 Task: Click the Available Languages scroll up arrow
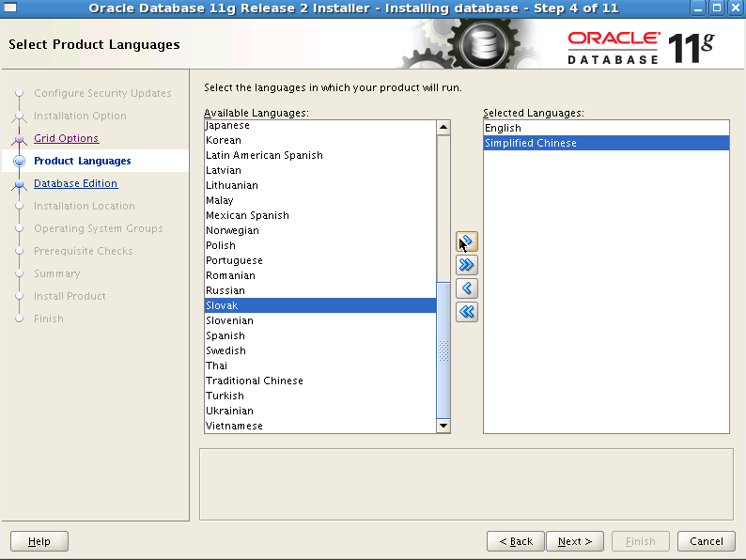pyautogui.click(x=443, y=127)
